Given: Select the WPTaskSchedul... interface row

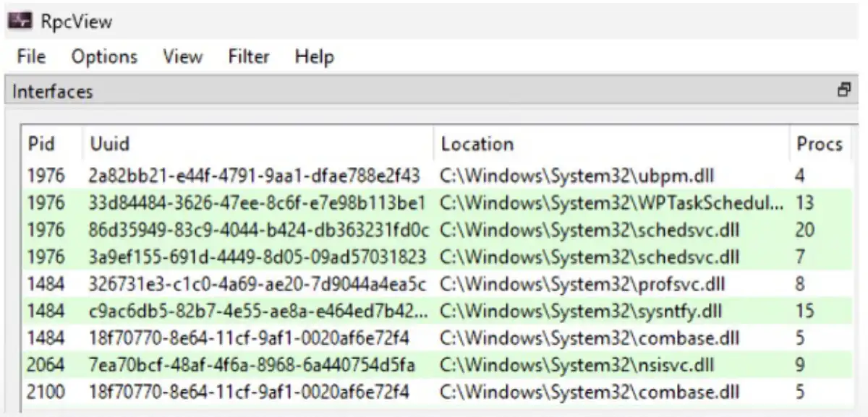Looking at the screenshot, I should click(611, 203).
